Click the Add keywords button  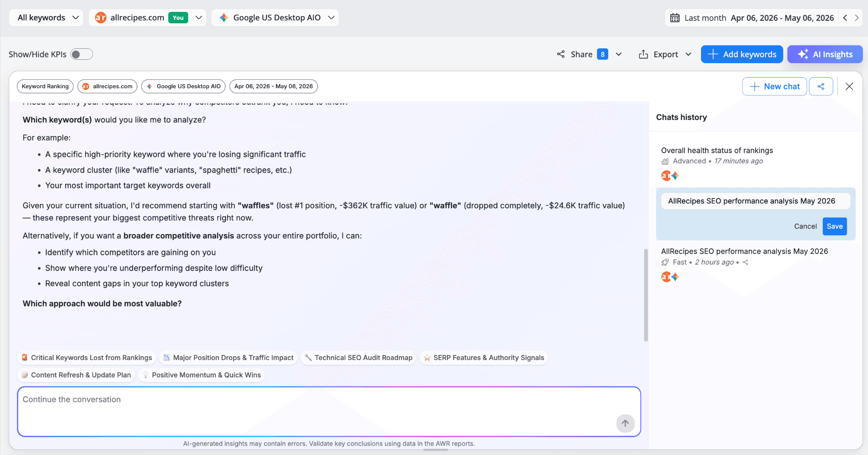click(742, 54)
